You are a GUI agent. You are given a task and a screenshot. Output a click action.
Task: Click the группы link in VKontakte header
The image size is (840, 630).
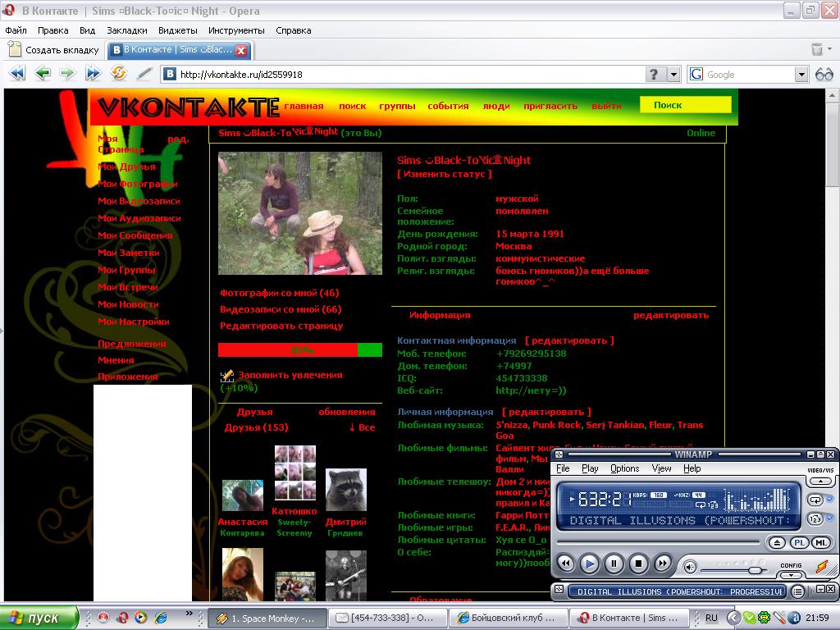coord(397,106)
